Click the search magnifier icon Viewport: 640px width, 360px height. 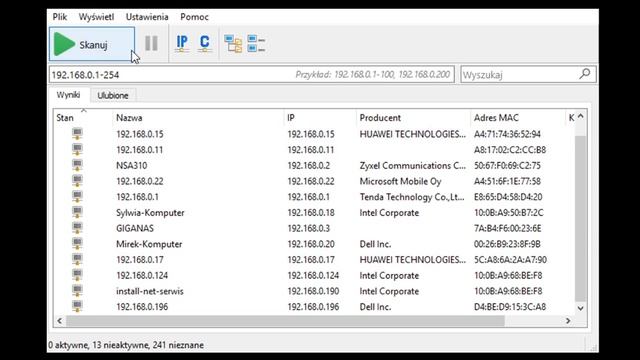pyautogui.click(x=584, y=74)
